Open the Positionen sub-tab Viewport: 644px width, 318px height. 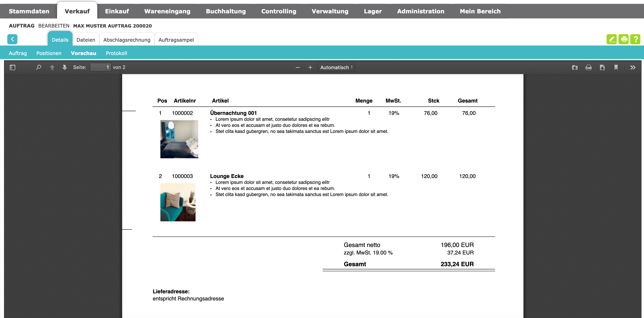49,53
